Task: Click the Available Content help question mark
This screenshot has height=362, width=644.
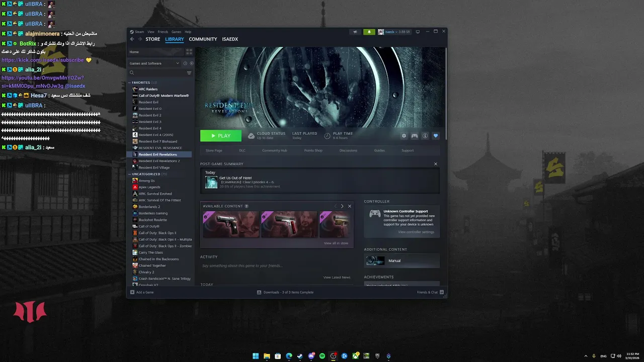Action: pyautogui.click(x=247, y=206)
